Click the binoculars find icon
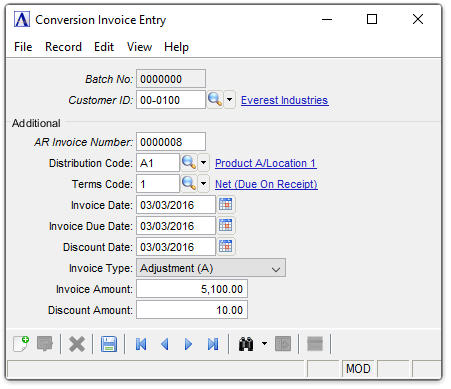Screen dimensions: 451x389 click(x=246, y=344)
